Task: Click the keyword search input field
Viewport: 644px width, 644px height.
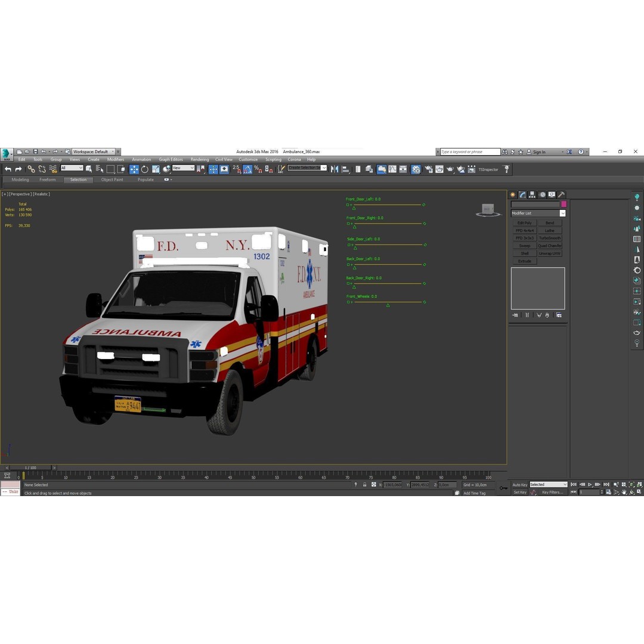Action: [x=470, y=151]
